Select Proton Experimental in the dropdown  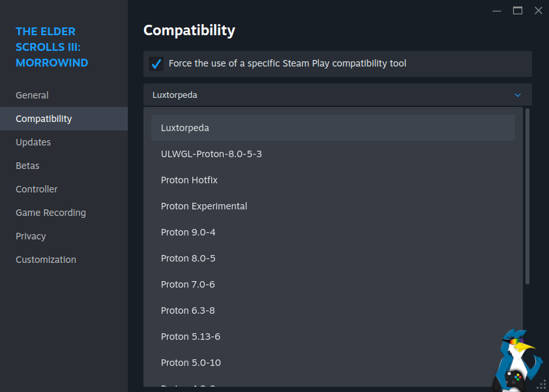point(204,206)
